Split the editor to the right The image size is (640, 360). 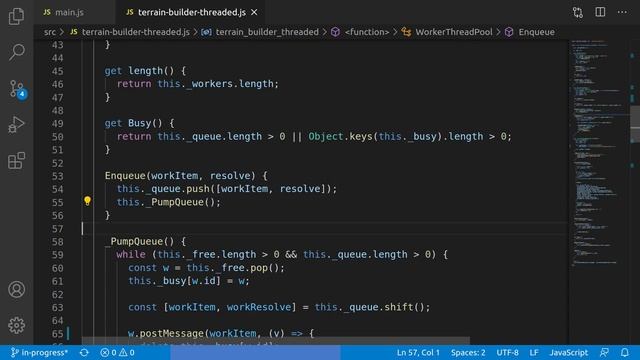pyautogui.click(x=600, y=12)
